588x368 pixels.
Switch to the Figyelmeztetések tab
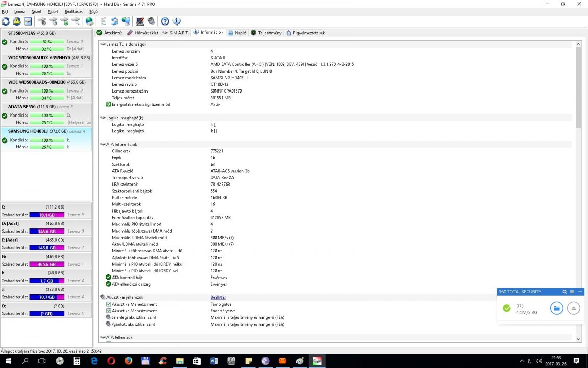point(305,33)
